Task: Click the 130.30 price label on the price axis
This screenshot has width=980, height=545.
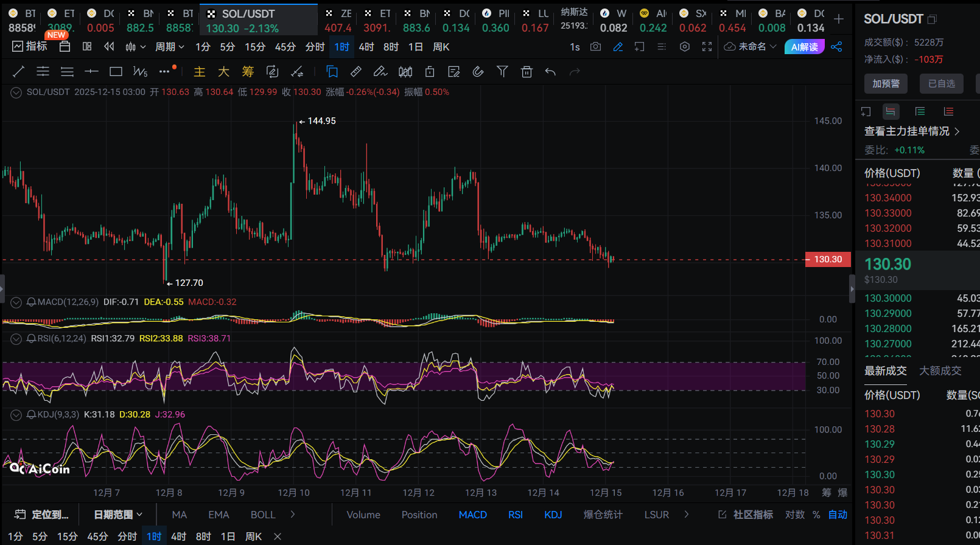Action: [828, 259]
